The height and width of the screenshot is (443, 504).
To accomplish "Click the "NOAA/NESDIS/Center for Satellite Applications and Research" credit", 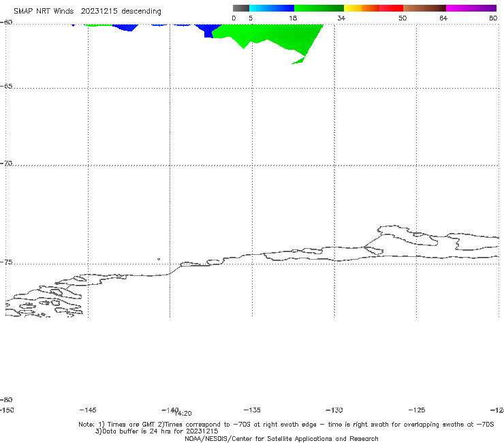I will pos(281,438).
